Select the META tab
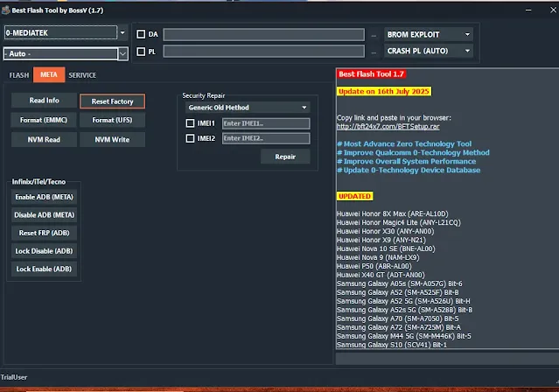Image resolution: width=559 pixels, height=392 pixels. coord(49,75)
